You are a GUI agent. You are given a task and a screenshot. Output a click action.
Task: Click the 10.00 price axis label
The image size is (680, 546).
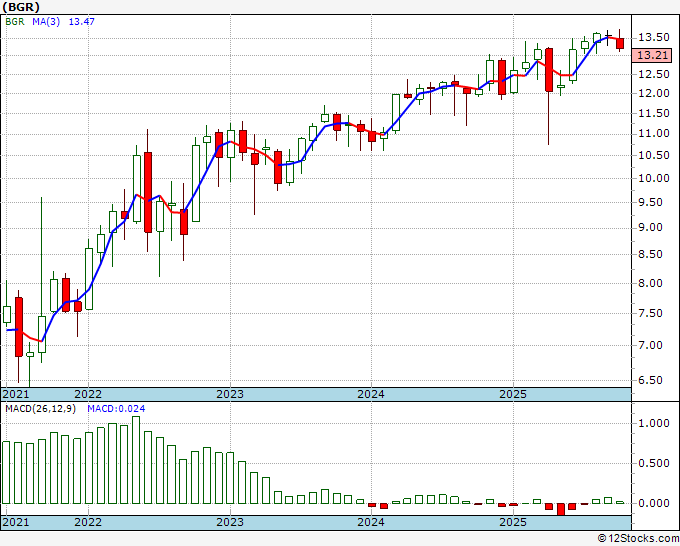click(x=654, y=178)
